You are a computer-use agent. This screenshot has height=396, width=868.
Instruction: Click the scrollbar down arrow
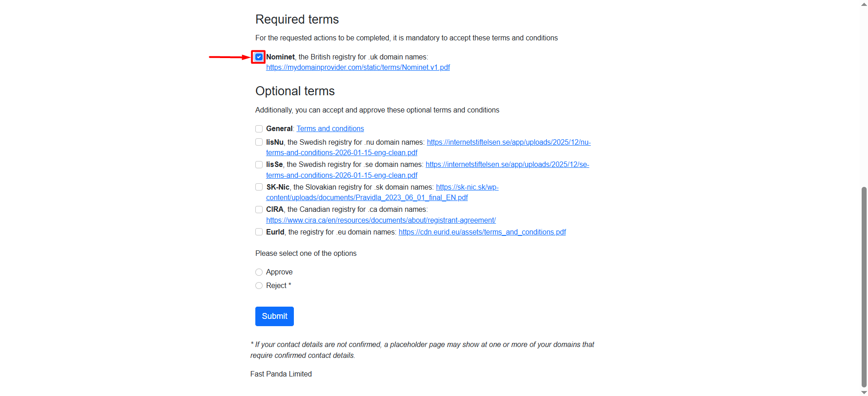point(864,392)
